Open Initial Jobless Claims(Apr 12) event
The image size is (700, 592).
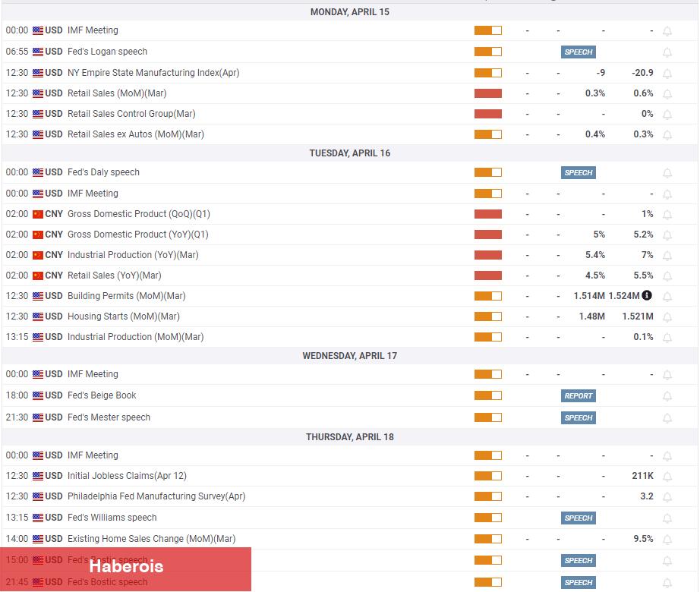coord(127,476)
